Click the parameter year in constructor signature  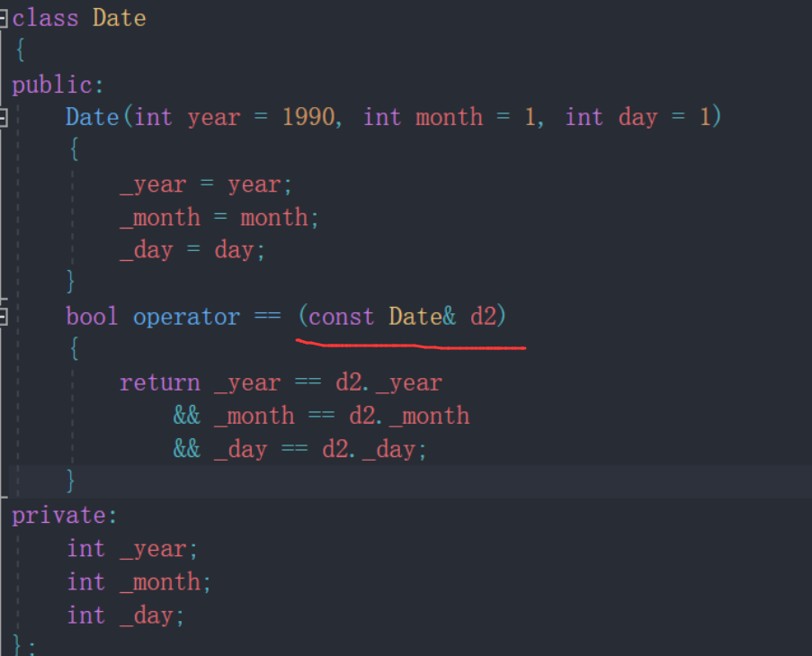[x=214, y=118]
